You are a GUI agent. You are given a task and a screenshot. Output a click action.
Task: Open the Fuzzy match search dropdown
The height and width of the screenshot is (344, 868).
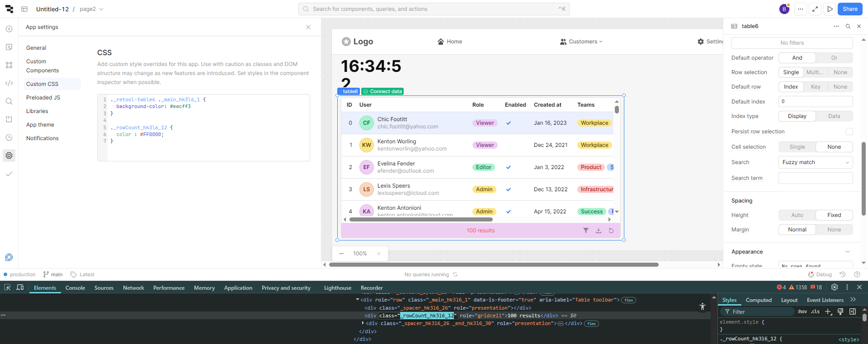(x=815, y=162)
